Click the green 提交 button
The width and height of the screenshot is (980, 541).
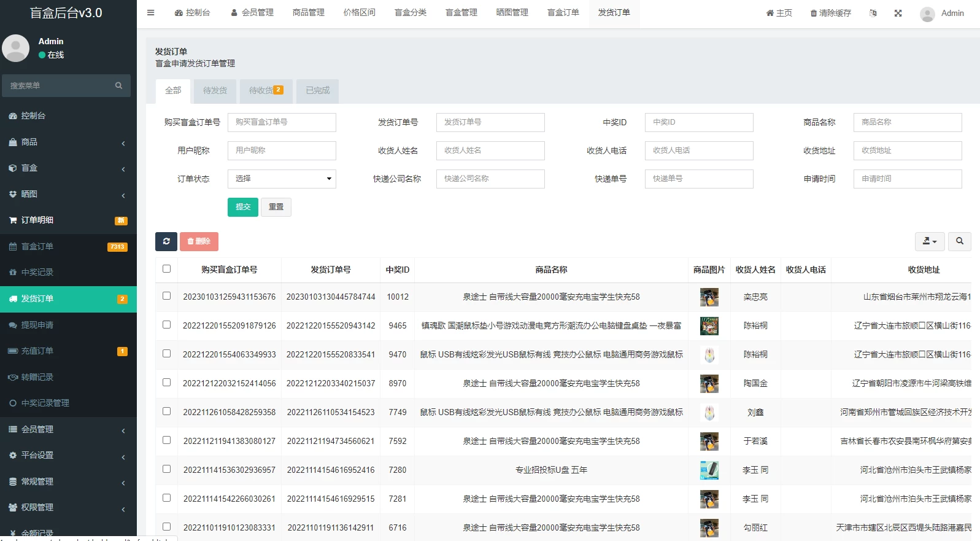242,207
